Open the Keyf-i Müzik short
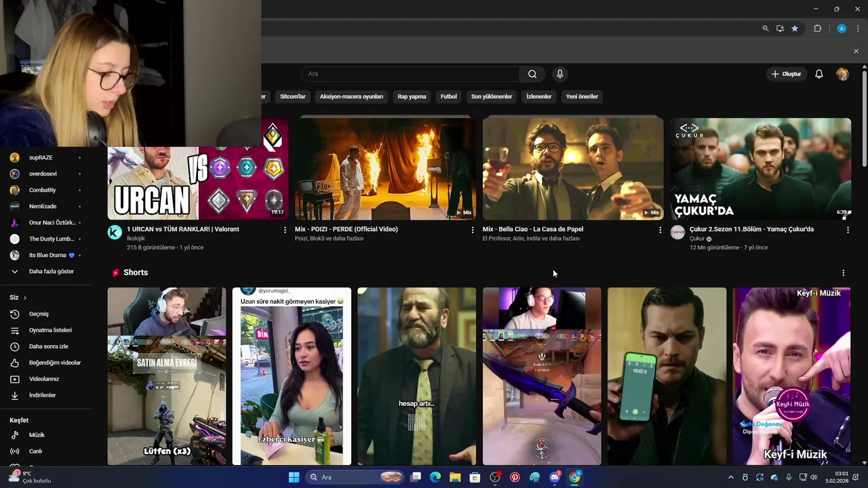 click(791, 376)
